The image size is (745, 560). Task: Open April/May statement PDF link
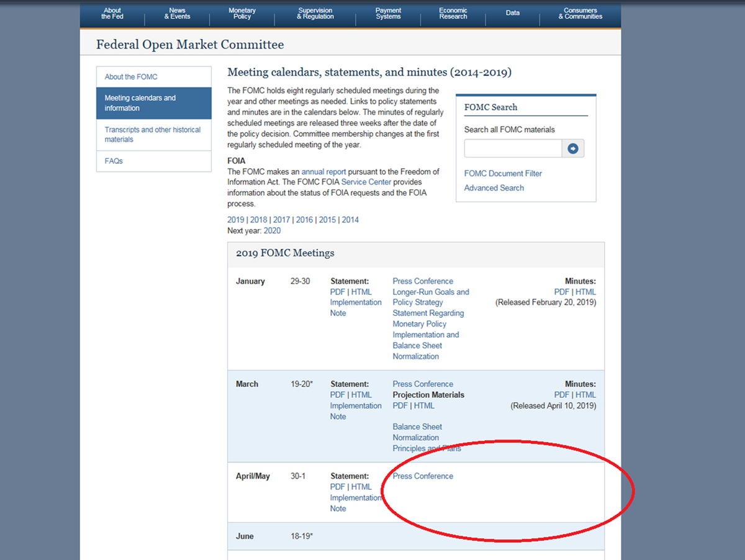coord(337,487)
